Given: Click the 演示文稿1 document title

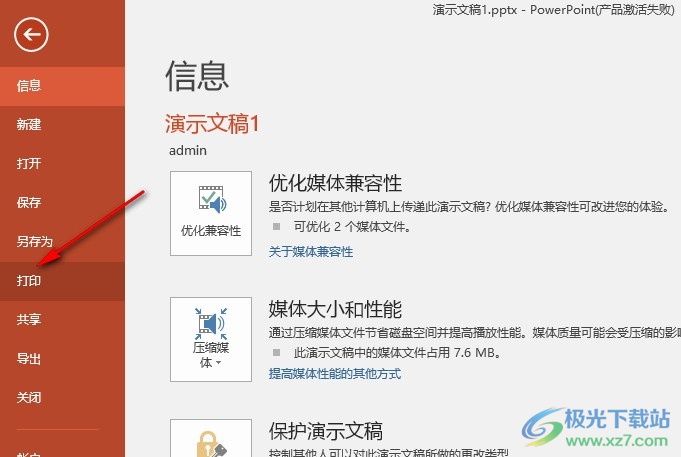Looking at the screenshot, I should pyautogui.click(x=212, y=124).
